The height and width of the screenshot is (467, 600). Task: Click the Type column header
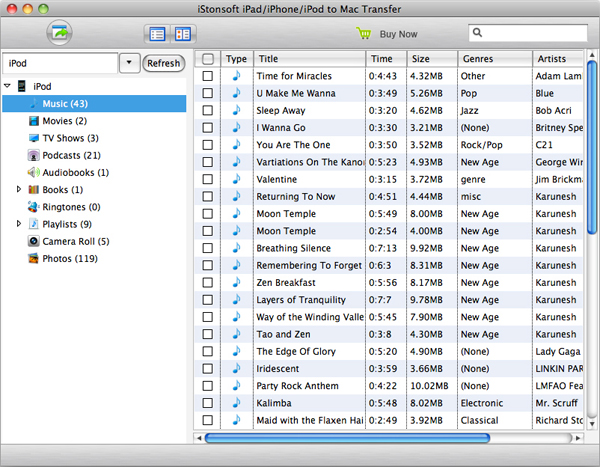[x=236, y=59]
